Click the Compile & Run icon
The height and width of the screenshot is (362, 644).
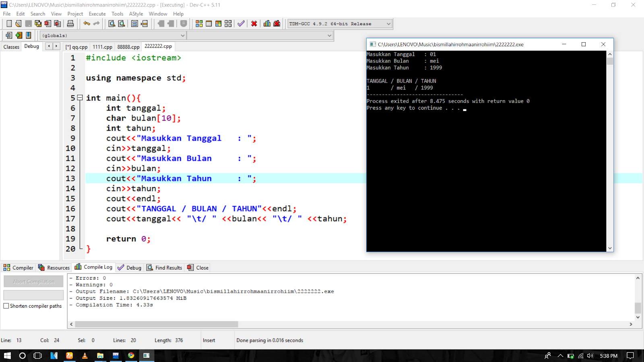tap(218, 24)
